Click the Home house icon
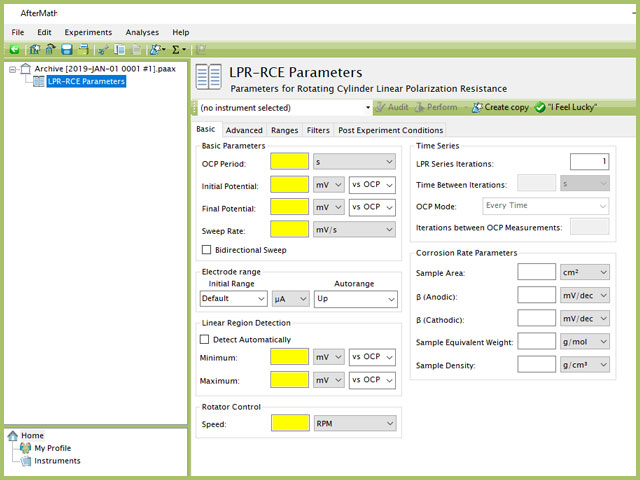This screenshot has width=640, height=480. pyautogui.click(x=13, y=436)
